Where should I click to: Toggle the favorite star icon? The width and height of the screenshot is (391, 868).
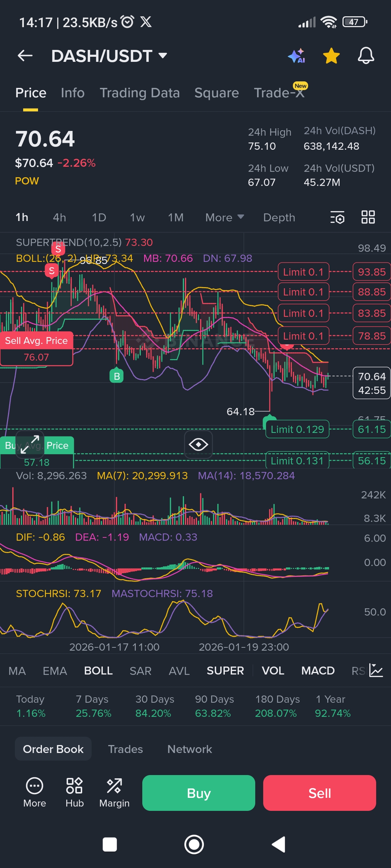point(331,56)
